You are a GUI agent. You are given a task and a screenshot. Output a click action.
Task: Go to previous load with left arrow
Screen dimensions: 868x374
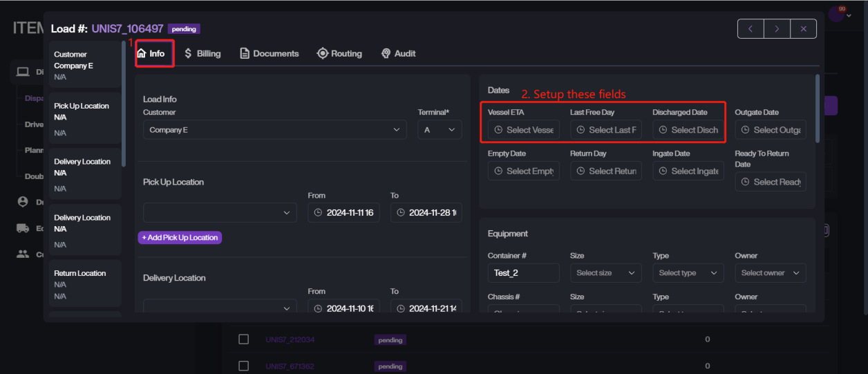click(x=751, y=29)
